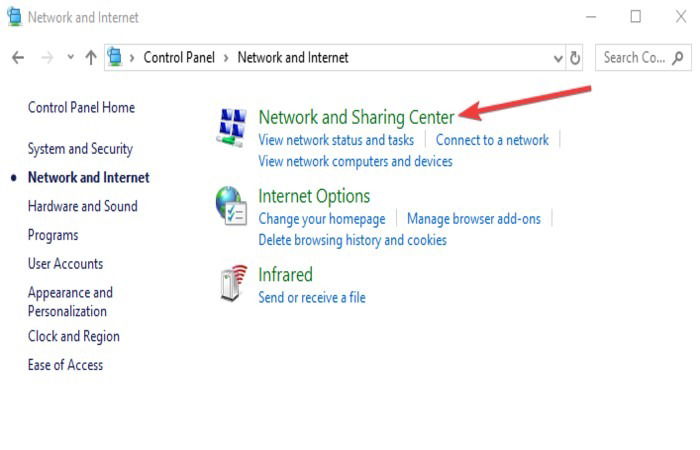
Task: Close the Network and Internet window
Action: pos(681,17)
